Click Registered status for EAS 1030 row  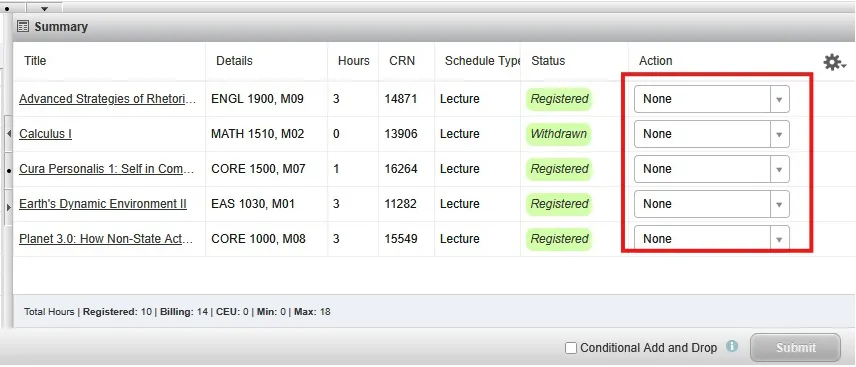(x=559, y=204)
